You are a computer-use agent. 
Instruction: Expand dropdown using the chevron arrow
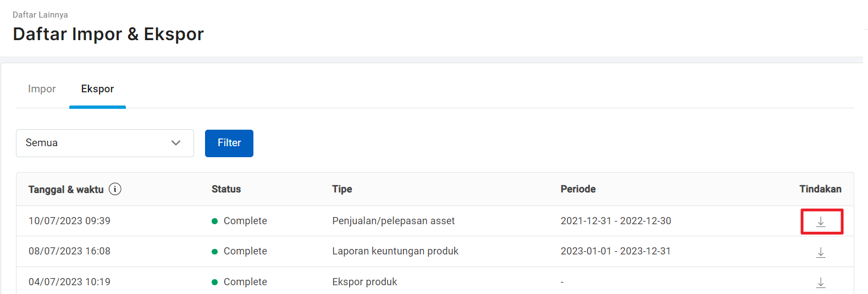tap(176, 143)
